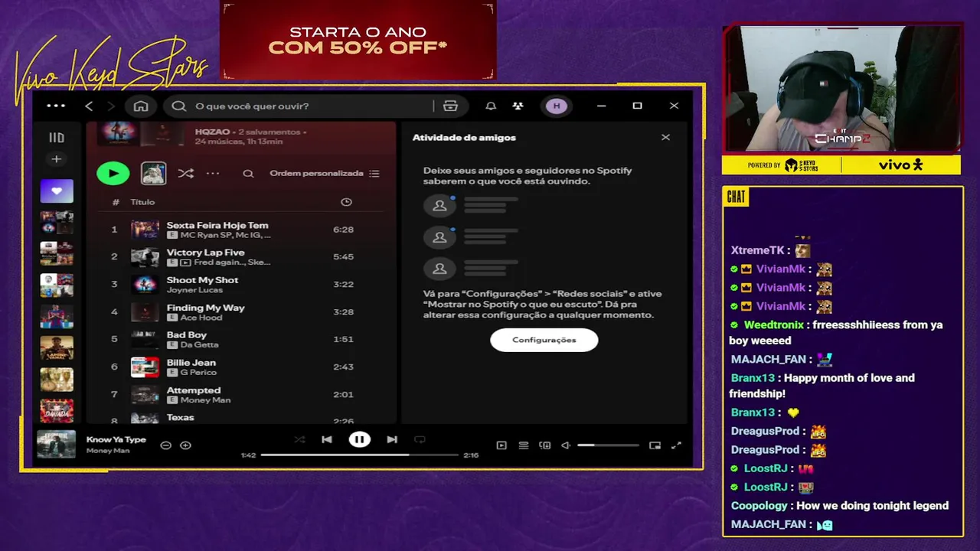
Task: Click elapsed time '1:42'
Action: pos(248,455)
